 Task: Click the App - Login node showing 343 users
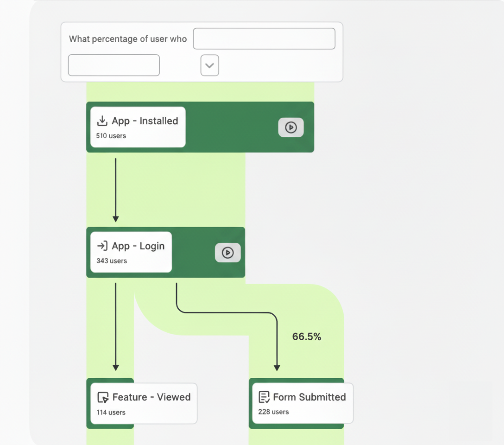click(x=130, y=252)
